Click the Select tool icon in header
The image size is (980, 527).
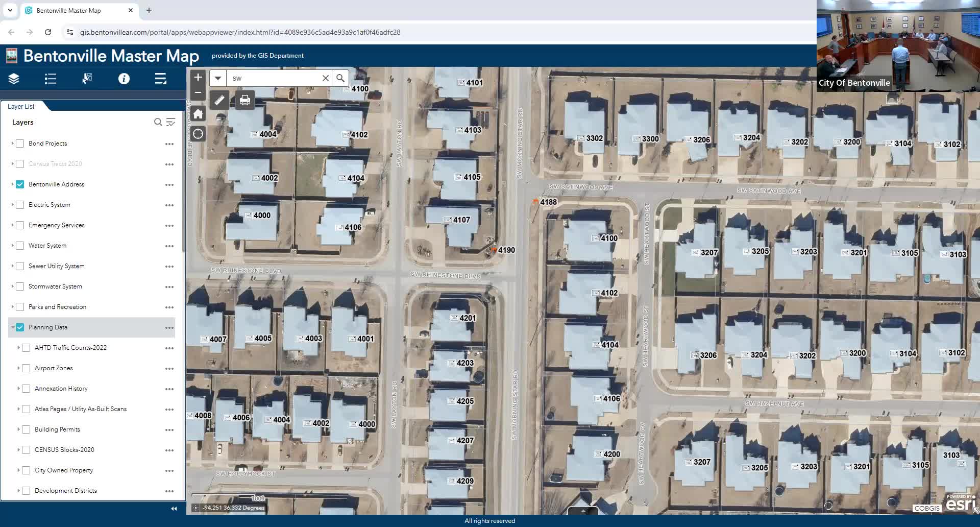[x=87, y=79]
